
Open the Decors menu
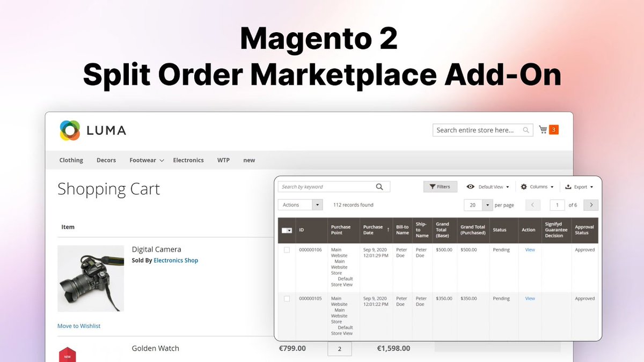pyautogui.click(x=106, y=160)
